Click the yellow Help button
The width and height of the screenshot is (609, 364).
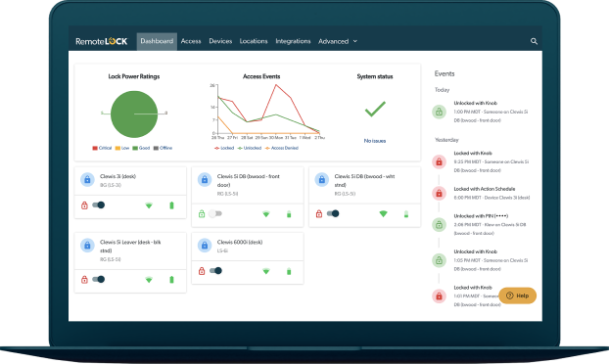(517, 296)
